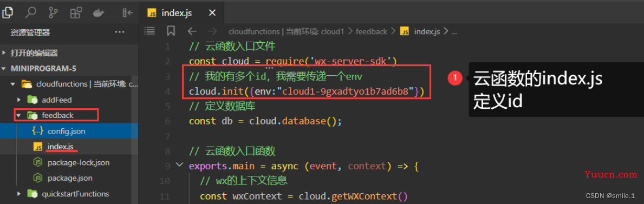Click the cloudfunctions breadcrumb segment
The height and width of the screenshot is (204, 644).
coord(287,31)
